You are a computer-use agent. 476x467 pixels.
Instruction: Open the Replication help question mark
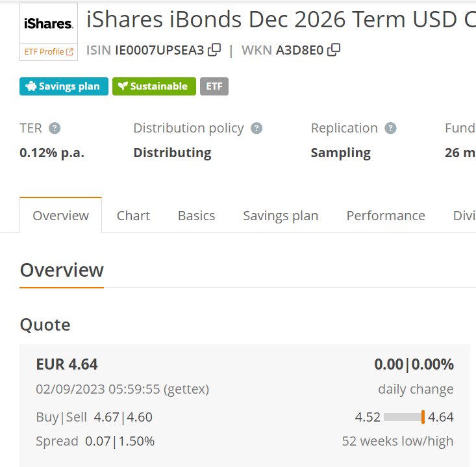point(390,128)
